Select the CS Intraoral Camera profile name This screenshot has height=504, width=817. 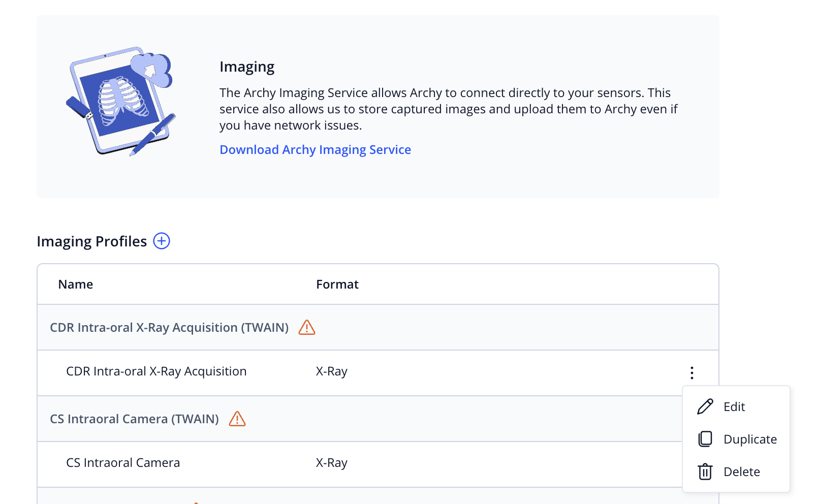[x=123, y=463]
